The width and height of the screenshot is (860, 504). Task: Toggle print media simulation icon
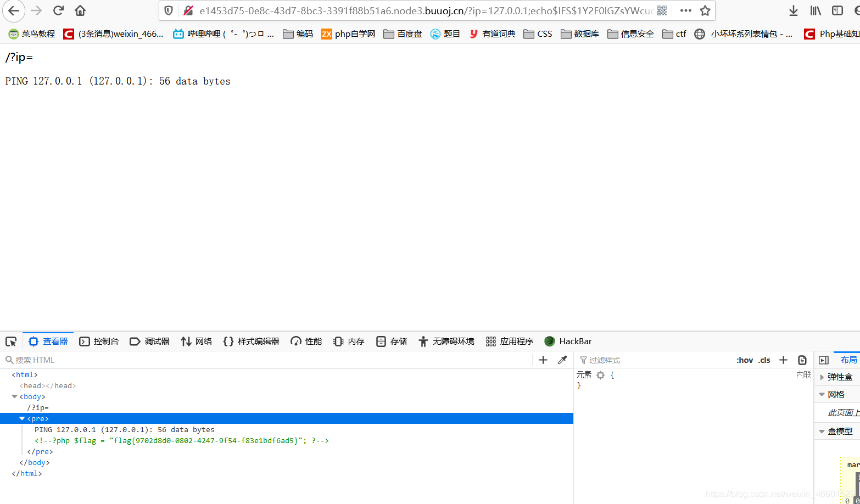click(802, 360)
